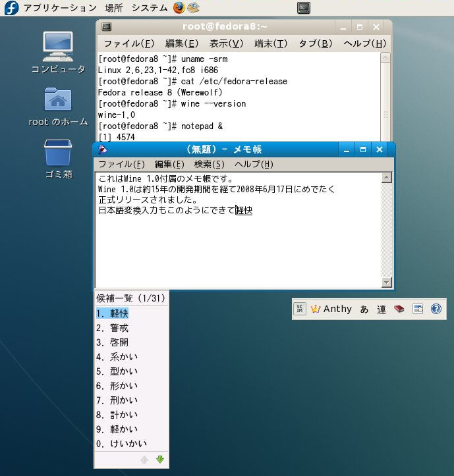Click the SCIM icon on the input toolbar
454x476 pixels.
[300, 309]
